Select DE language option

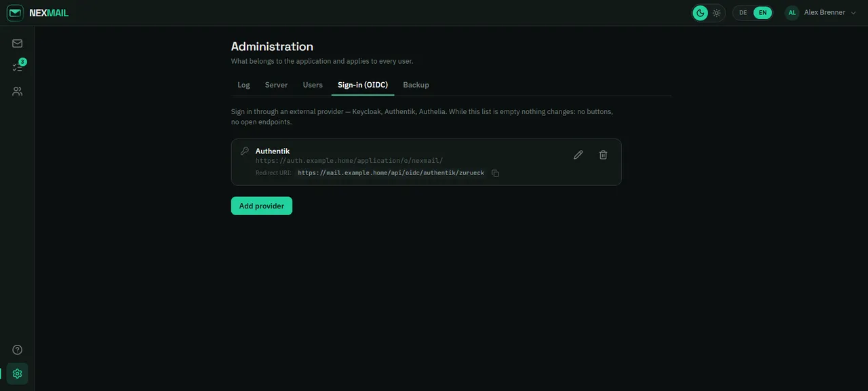coord(743,13)
